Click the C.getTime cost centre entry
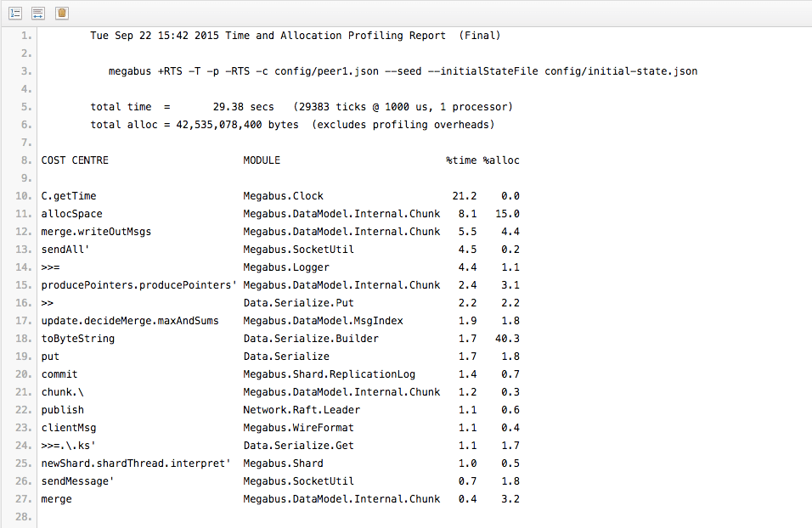Image resolution: width=812 pixels, height=528 pixels. (69, 196)
